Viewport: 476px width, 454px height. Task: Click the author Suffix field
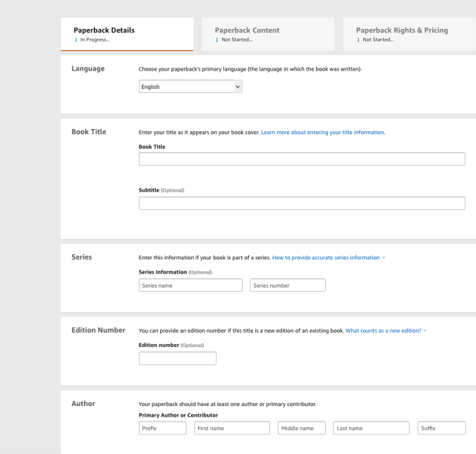point(441,428)
